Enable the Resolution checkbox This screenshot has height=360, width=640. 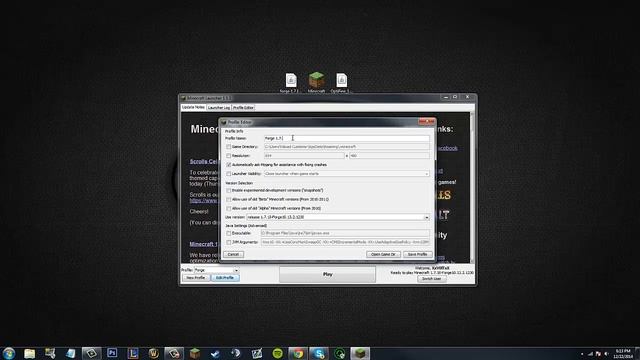(x=229, y=156)
